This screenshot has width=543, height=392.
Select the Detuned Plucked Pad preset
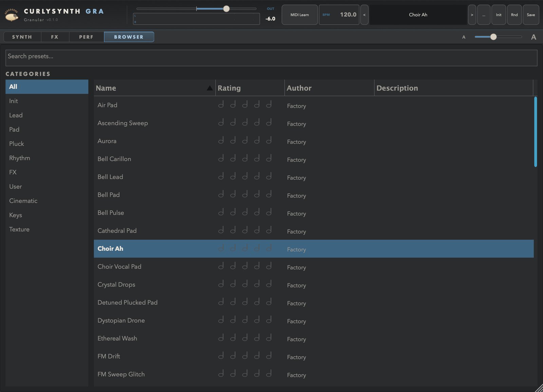(x=314, y=302)
